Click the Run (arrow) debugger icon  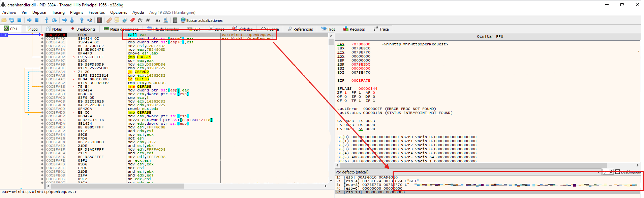tap(29, 20)
